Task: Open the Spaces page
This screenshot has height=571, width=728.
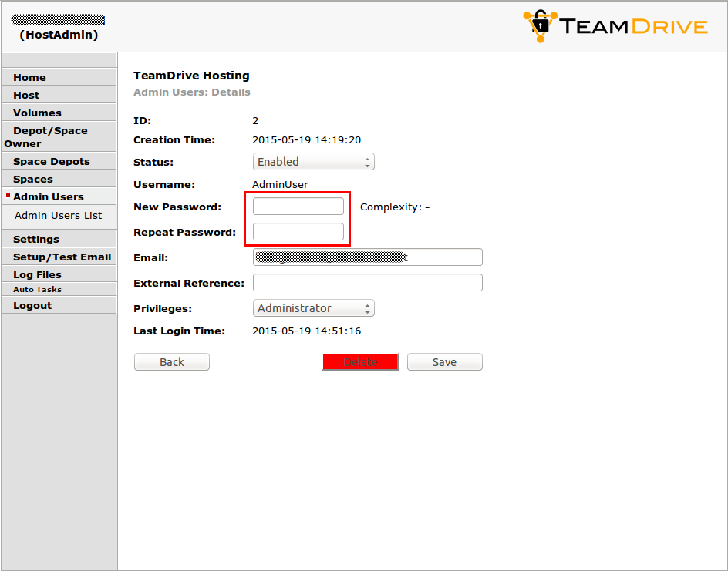Action: click(x=32, y=178)
